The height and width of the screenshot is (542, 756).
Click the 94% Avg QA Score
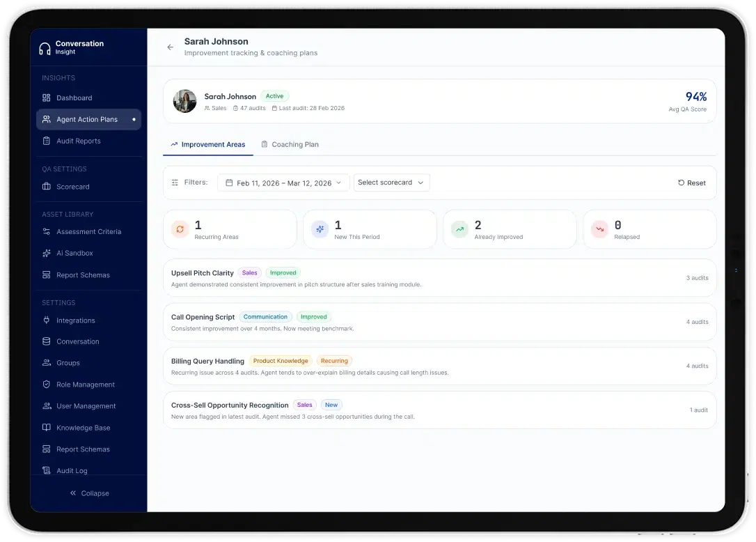click(x=695, y=97)
